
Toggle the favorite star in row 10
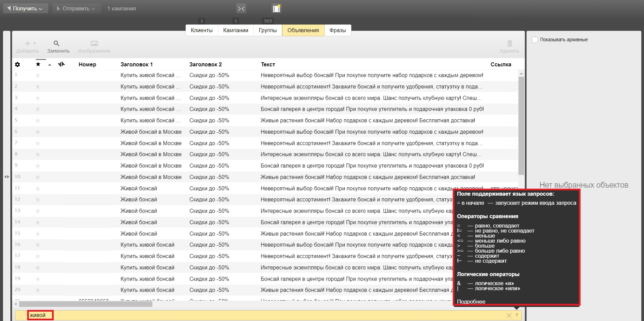(38, 177)
